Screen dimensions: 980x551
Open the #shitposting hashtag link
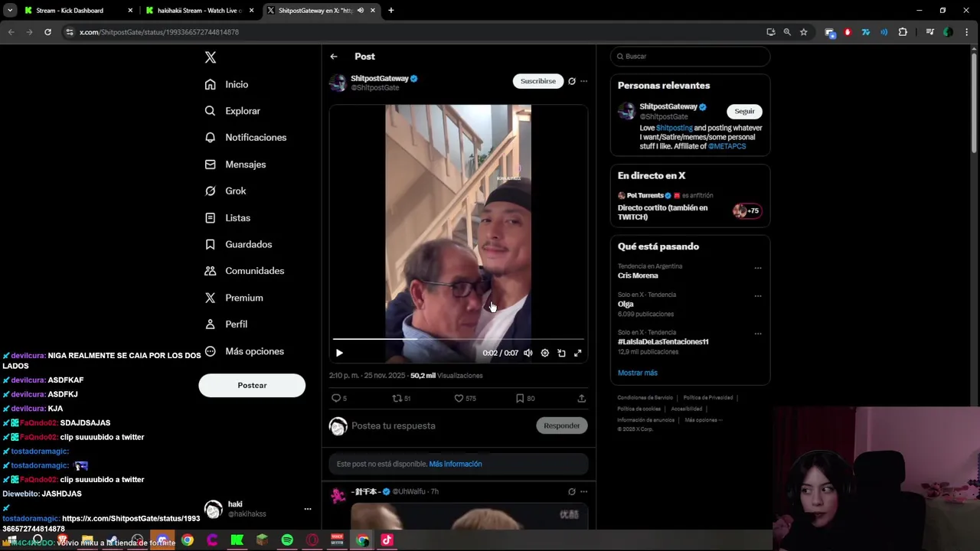674,128
